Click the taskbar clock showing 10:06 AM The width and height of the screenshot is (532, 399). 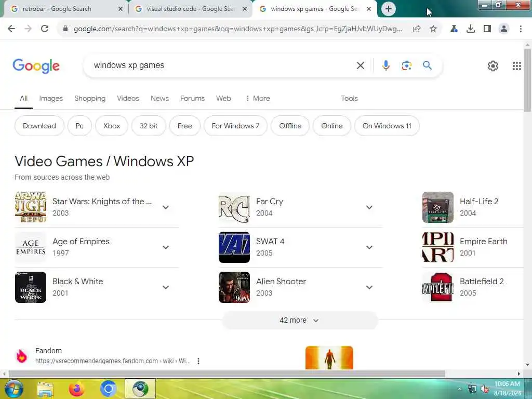(x=507, y=389)
